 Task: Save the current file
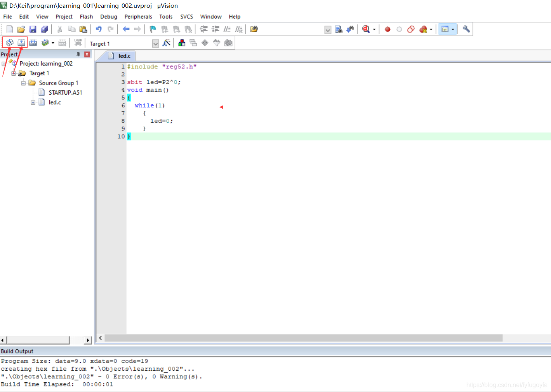click(x=33, y=29)
